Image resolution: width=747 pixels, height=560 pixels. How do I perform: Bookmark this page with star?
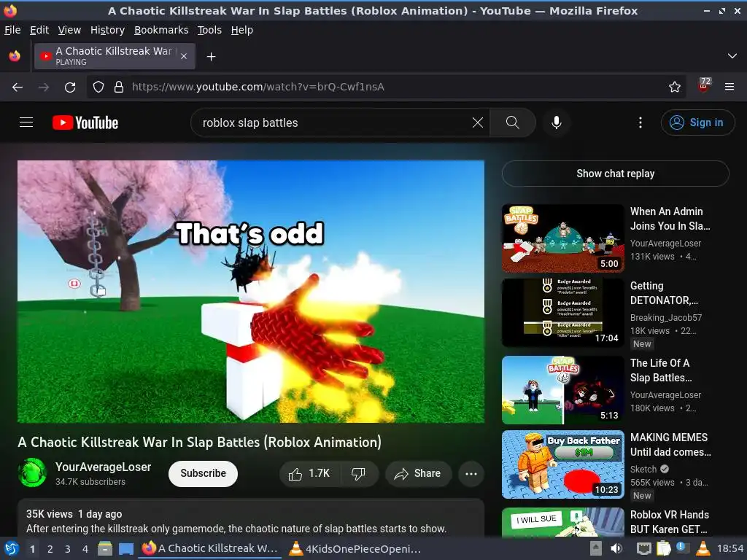pyautogui.click(x=674, y=87)
